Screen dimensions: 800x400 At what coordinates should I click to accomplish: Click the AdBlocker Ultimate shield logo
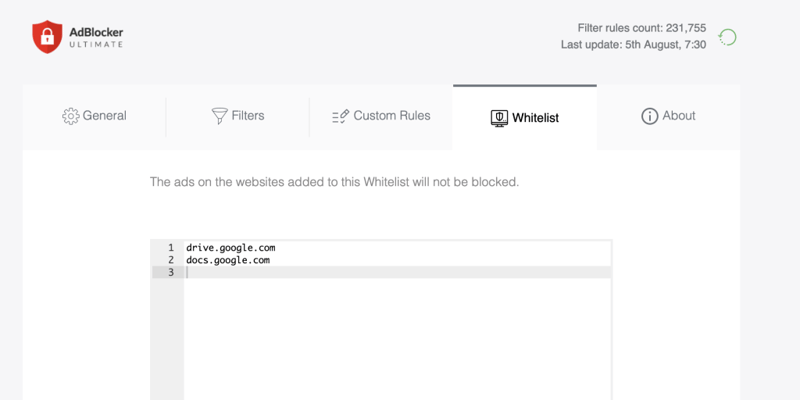(47, 37)
